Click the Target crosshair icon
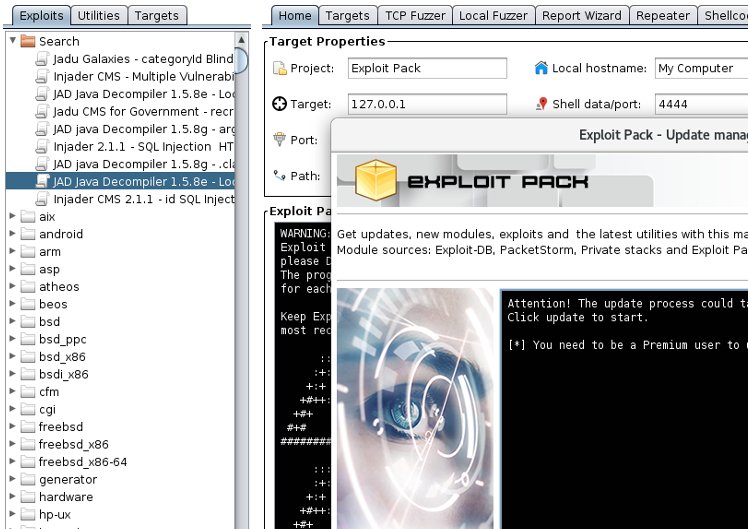748x529 pixels. click(280, 104)
